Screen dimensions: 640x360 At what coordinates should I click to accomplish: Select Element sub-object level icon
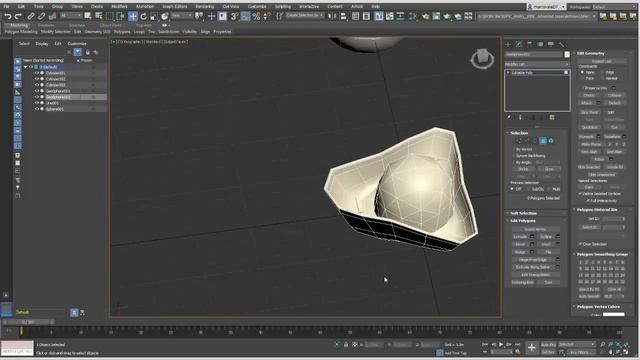pyautogui.click(x=551, y=141)
